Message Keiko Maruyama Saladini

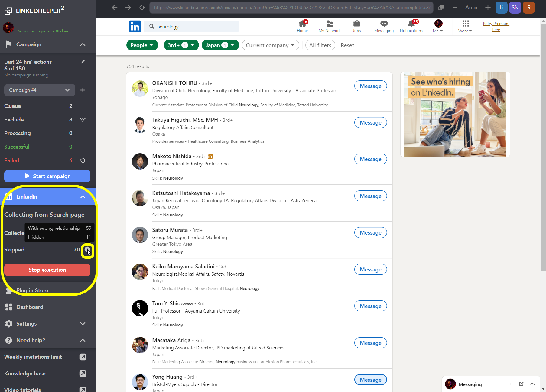(370, 270)
